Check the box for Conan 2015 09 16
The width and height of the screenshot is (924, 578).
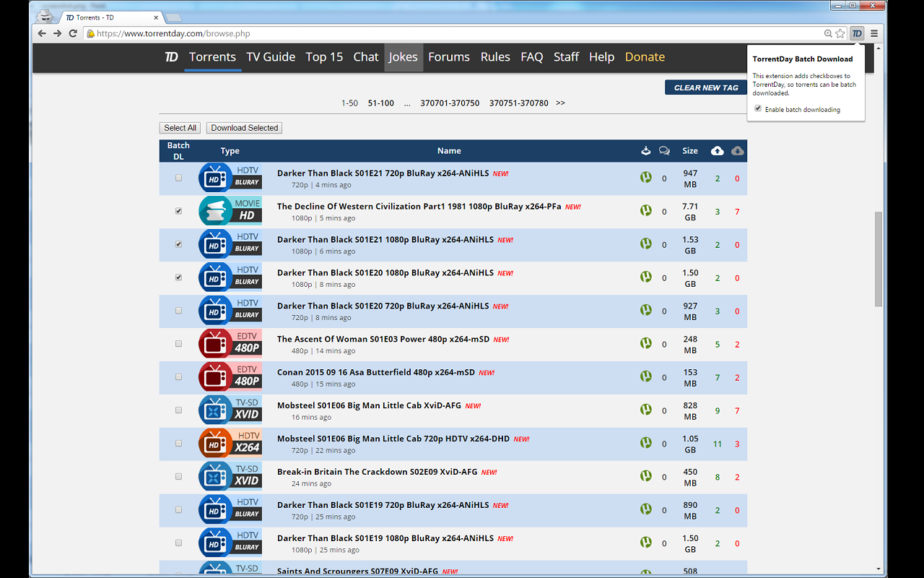pos(178,377)
